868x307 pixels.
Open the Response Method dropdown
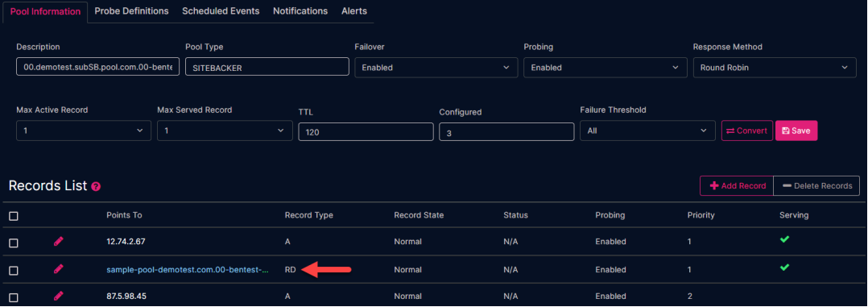[775, 68]
